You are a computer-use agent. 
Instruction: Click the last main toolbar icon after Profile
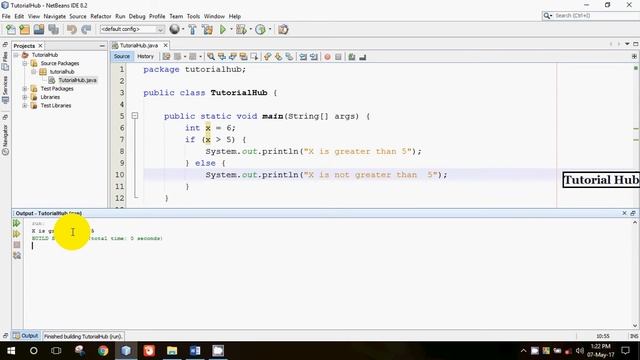pyautogui.click(x=283, y=29)
